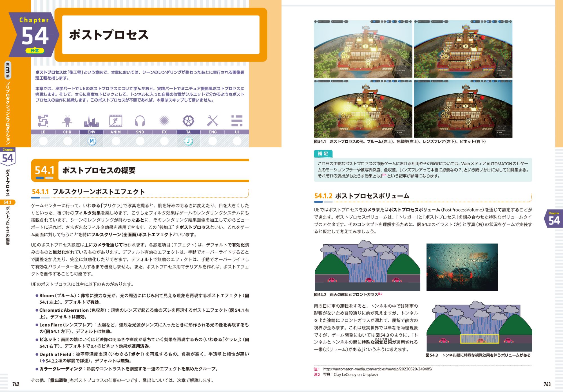Click the running figure ANIM filmstrip icon
The height and width of the screenshot is (392, 563).
click(116, 121)
